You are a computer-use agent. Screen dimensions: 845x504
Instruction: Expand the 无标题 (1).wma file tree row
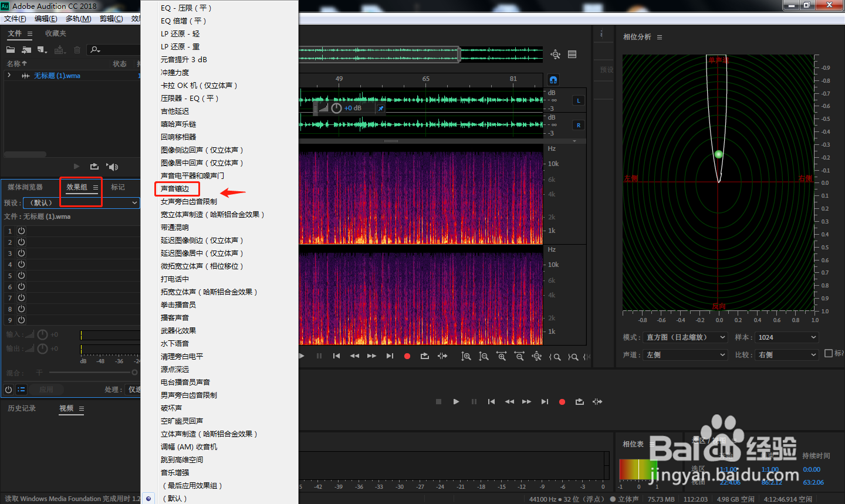pyautogui.click(x=9, y=75)
